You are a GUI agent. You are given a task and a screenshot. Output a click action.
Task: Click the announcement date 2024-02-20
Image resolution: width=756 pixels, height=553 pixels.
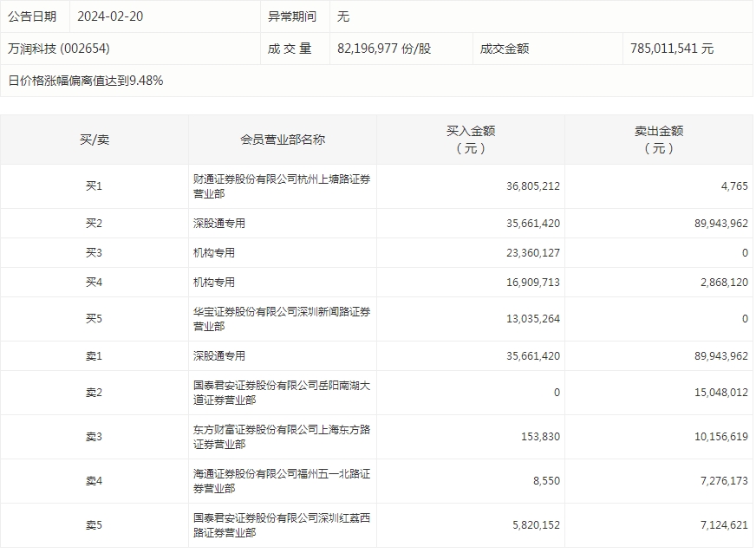coord(110,16)
